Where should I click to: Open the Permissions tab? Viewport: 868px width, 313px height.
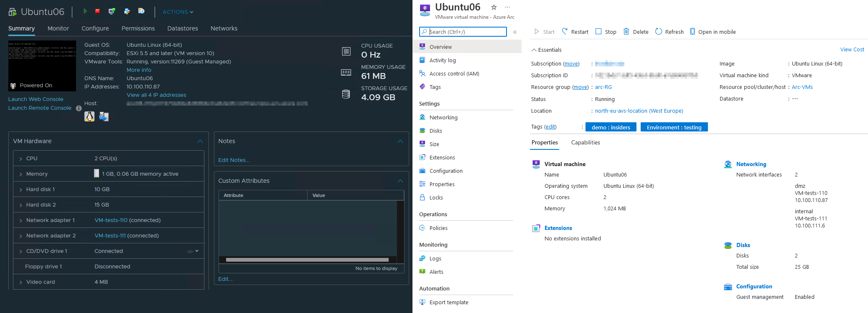click(x=138, y=28)
